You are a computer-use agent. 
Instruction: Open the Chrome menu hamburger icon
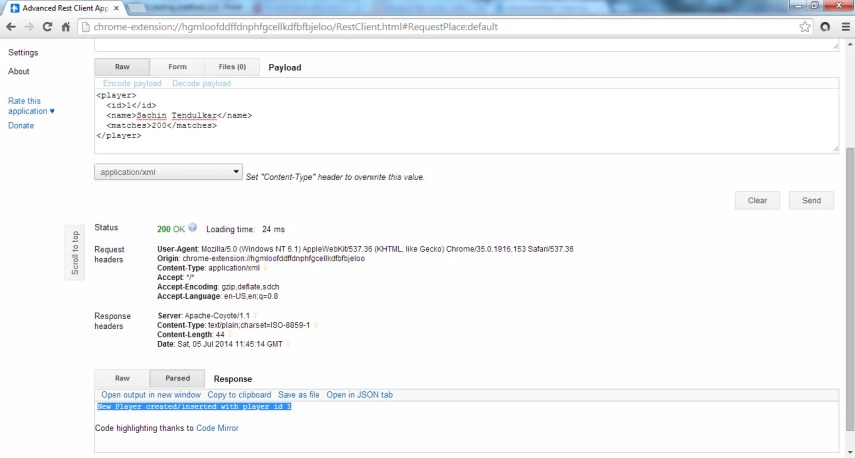click(846, 27)
